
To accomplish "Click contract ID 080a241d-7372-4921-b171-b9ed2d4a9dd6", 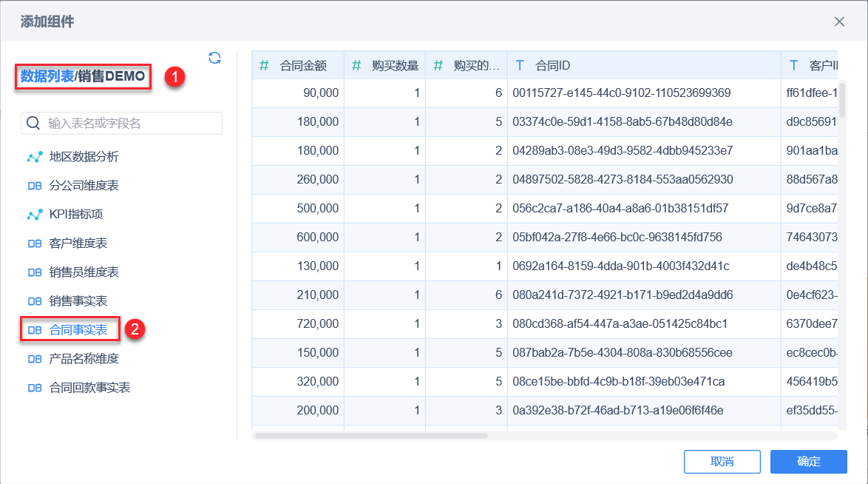I will tap(623, 295).
